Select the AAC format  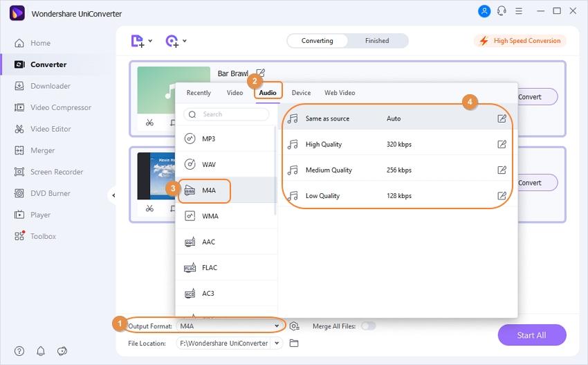[x=226, y=242]
